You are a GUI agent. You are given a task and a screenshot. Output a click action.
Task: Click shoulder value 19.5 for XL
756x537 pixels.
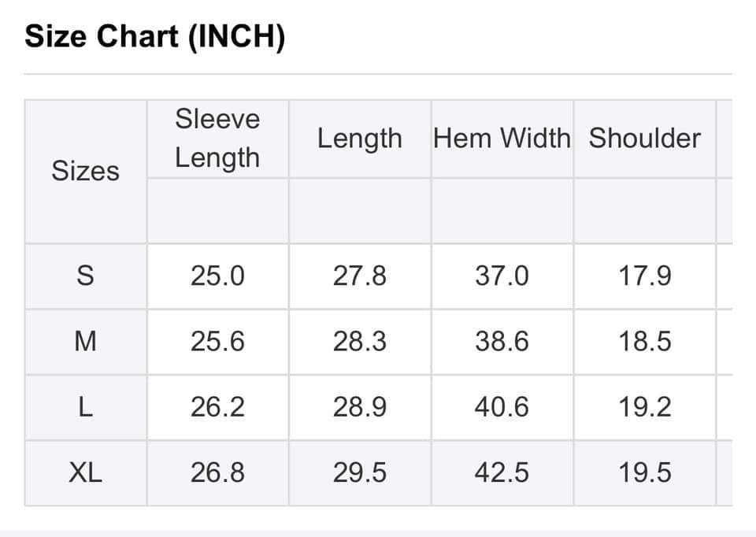click(x=645, y=472)
